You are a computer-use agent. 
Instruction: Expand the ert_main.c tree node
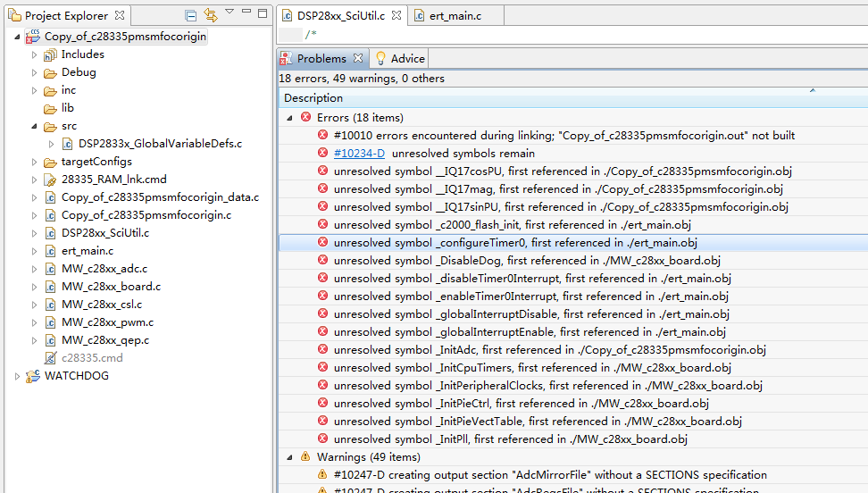[x=34, y=251]
